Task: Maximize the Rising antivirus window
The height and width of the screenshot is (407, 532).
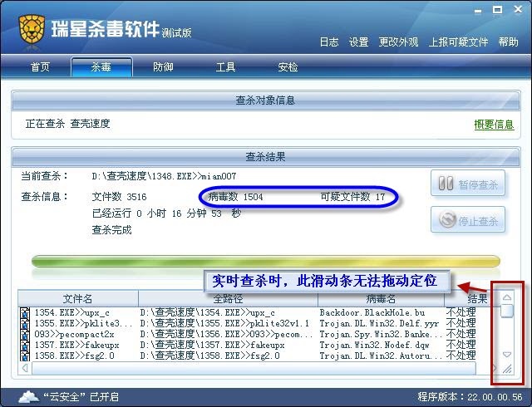Action: click(497, 10)
